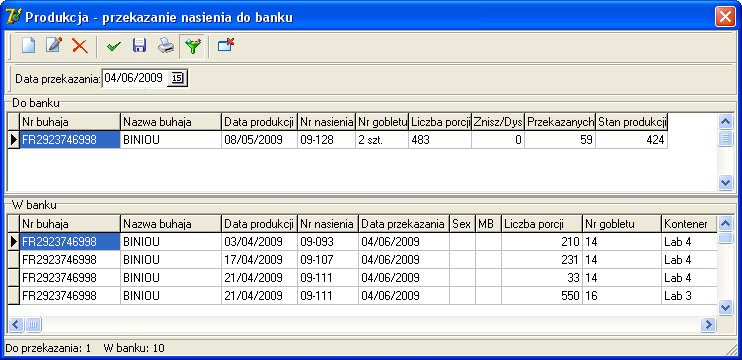Click the new blank document icon
Viewport: 742px width, 360px height.
pyautogui.click(x=28, y=46)
